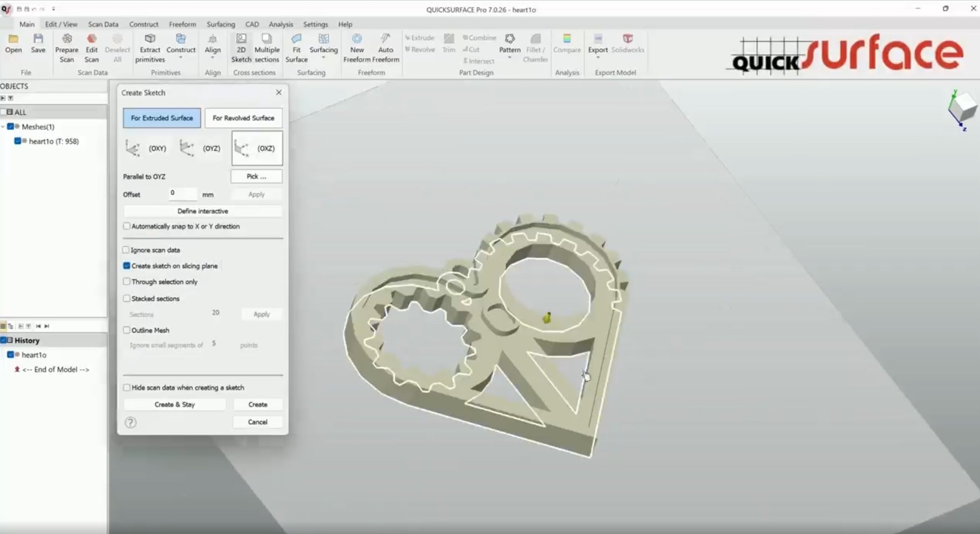Close the Create Sketch dialog
The image size is (980, 534).
click(x=279, y=93)
